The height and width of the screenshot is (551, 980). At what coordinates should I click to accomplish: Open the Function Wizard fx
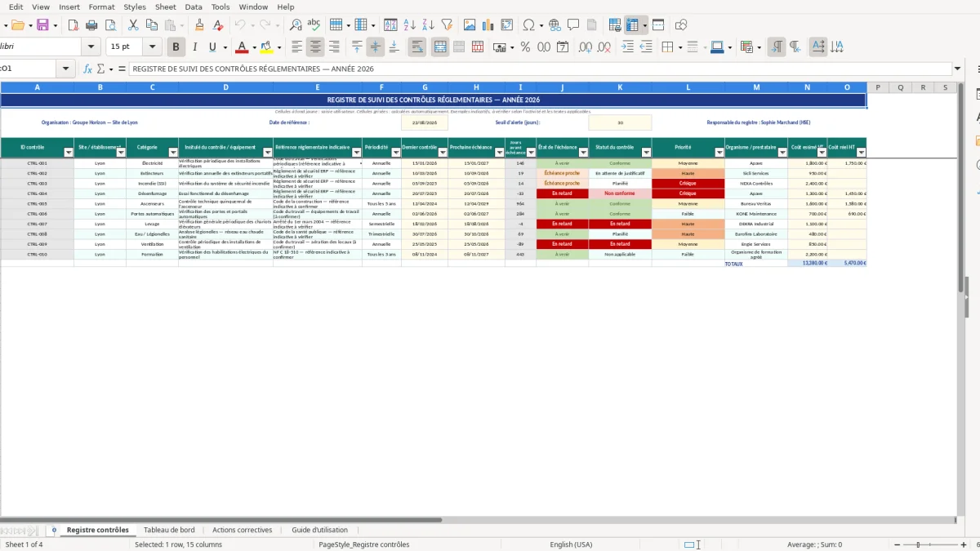click(x=87, y=69)
